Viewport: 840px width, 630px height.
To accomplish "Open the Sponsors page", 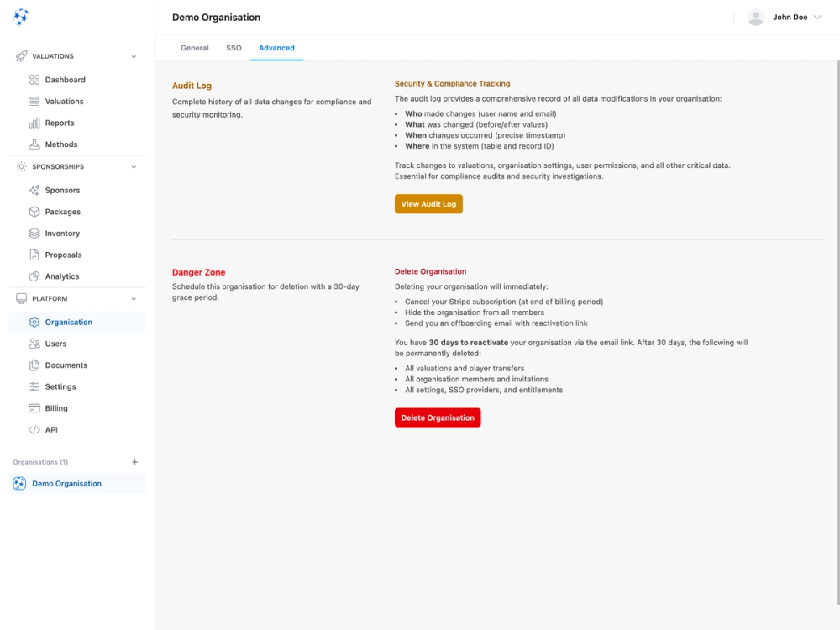I will coord(77,190).
